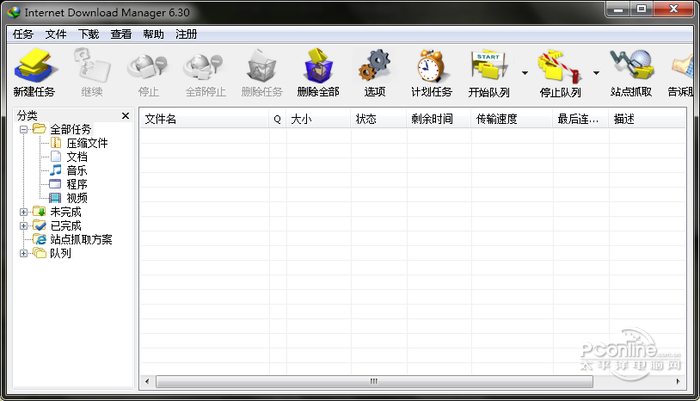Click the horizontal scrollbar thumb

(374, 381)
